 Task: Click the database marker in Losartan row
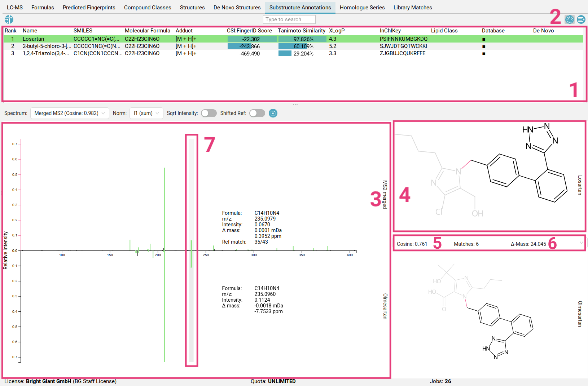[x=484, y=39]
